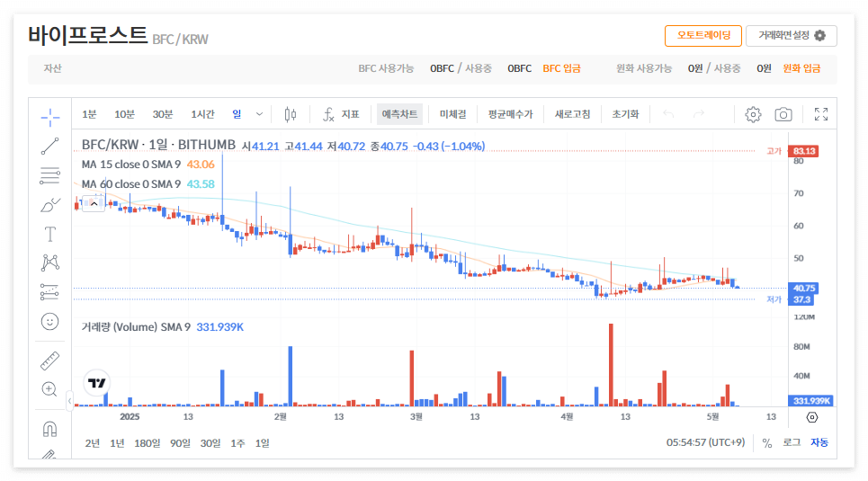The width and height of the screenshot is (868, 481).
Task: Open chart settings gear
Action: coord(753,114)
